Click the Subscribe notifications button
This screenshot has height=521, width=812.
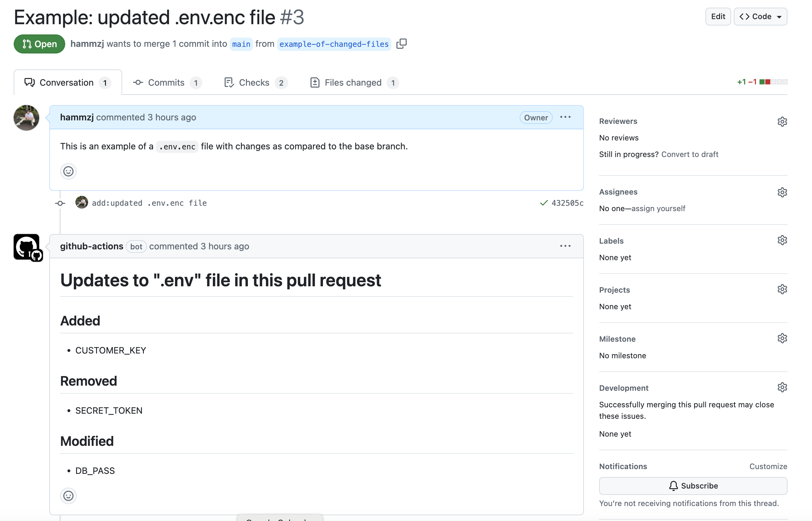[x=693, y=486]
